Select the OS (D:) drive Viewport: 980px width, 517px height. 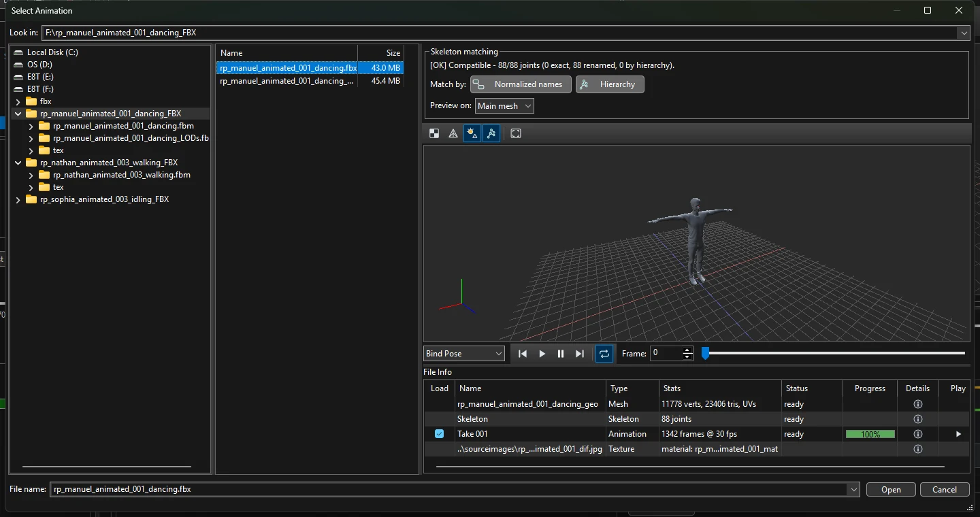39,65
